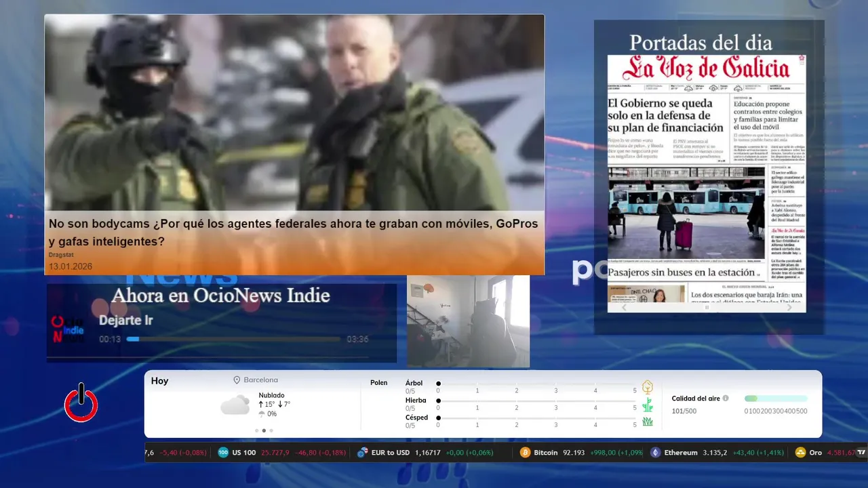This screenshot has width=868, height=488.
Task: Click the red power button icon
Action: click(x=81, y=403)
